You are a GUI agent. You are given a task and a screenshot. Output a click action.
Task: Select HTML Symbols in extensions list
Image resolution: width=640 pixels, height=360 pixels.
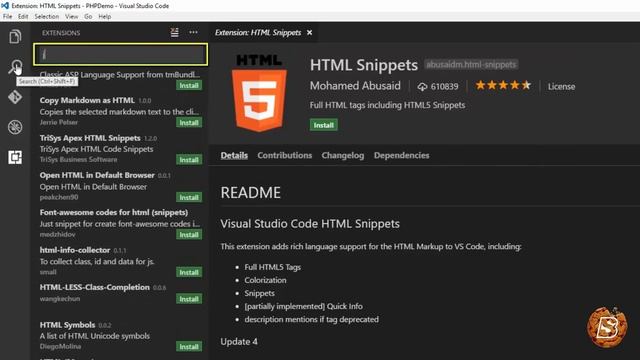point(121,336)
